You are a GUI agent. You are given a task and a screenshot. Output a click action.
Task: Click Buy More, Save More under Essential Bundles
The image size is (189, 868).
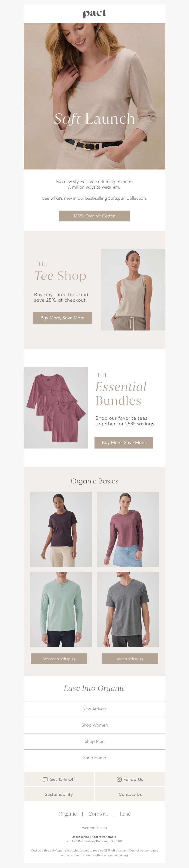[124, 442]
